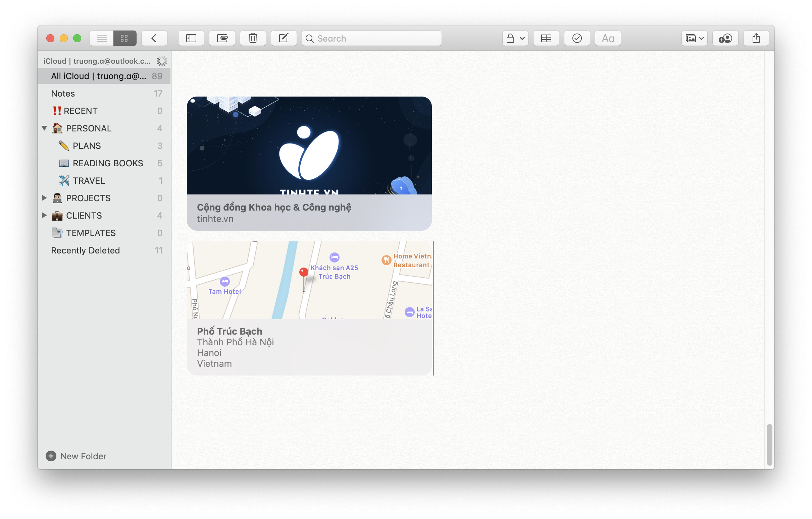The height and width of the screenshot is (519, 812).
Task: Expand the CLIENTS folder
Action: (44, 215)
